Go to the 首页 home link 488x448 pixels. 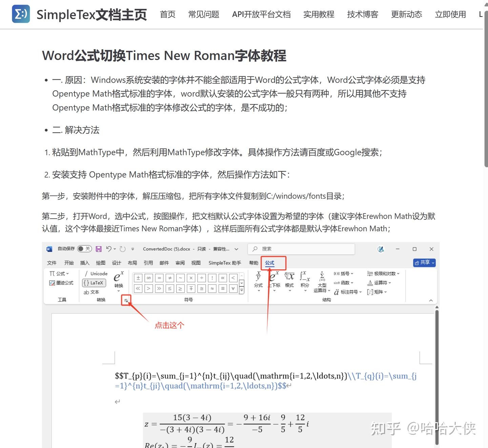pyautogui.click(x=167, y=14)
